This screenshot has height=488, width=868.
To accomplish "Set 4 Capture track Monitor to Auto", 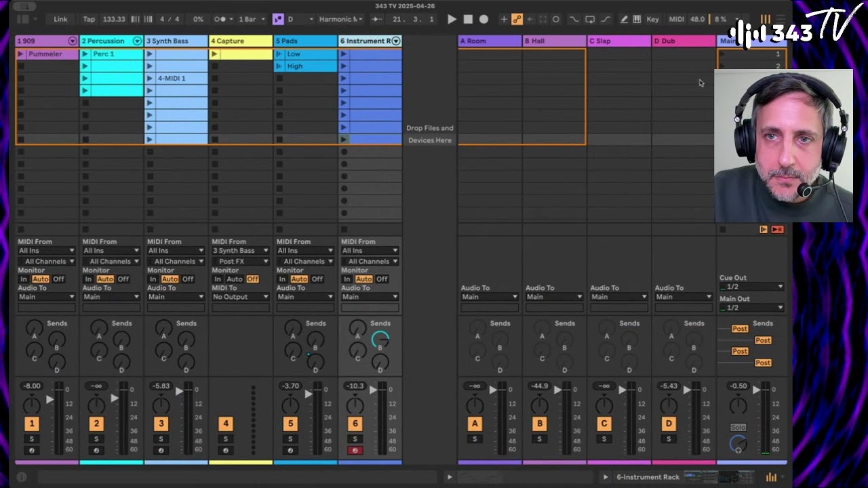I will pos(234,279).
